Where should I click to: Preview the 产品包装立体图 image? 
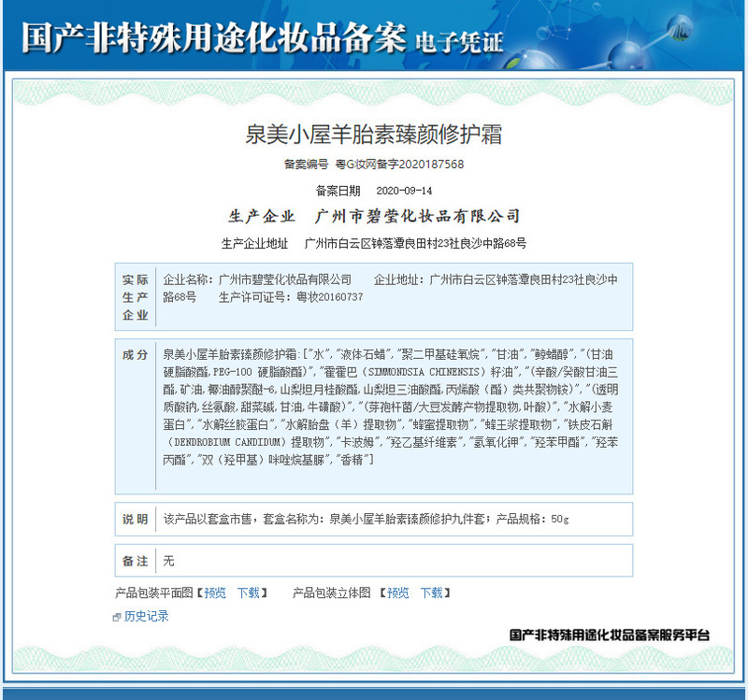(x=398, y=593)
